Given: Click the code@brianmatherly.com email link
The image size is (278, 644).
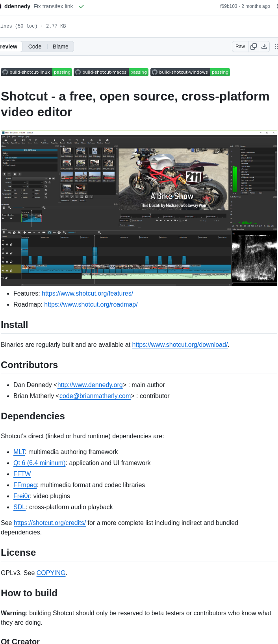Looking at the screenshot, I should pyautogui.click(x=95, y=396).
